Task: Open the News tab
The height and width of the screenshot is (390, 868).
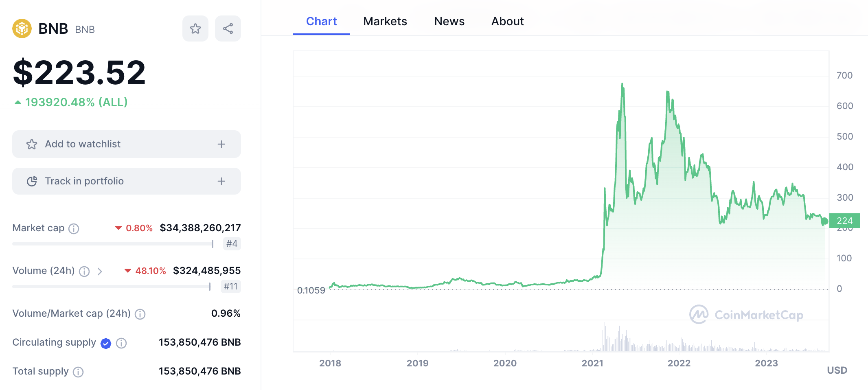Action: (449, 21)
